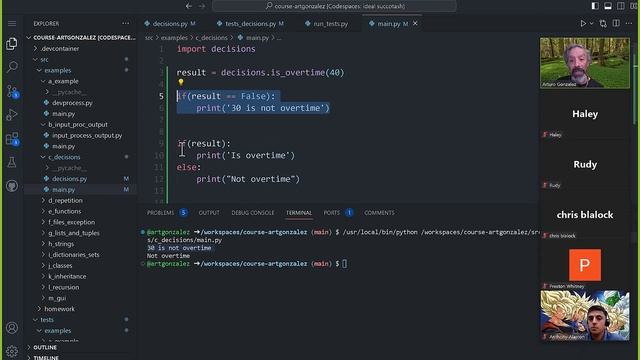The height and width of the screenshot is (360, 640).
Task: Open the Explorer view in activity bar
Action: pyautogui.click(x=12, y=43)
